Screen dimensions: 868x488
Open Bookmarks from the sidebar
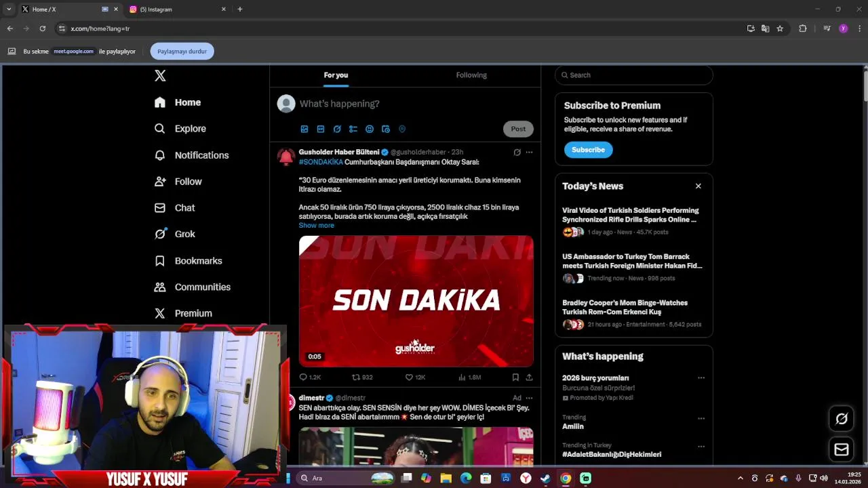[189, 261]
